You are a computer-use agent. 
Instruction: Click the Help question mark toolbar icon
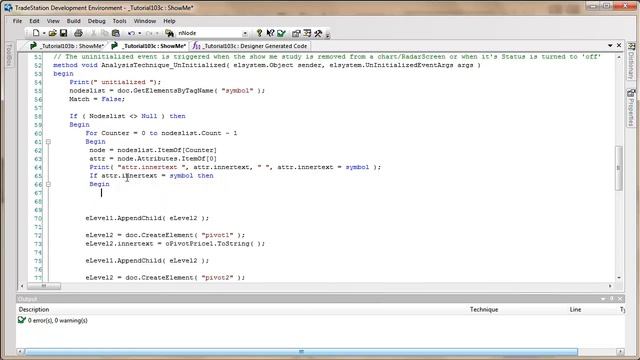coord(259,33)
